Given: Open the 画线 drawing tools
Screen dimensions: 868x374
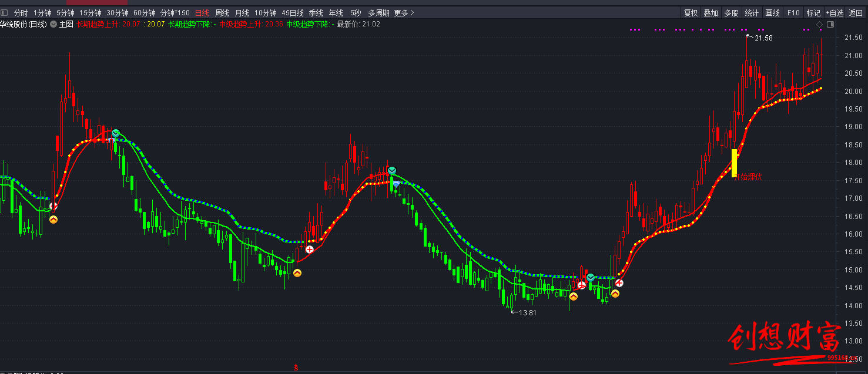Looking at the screenshot, I should tap(772, 13).
